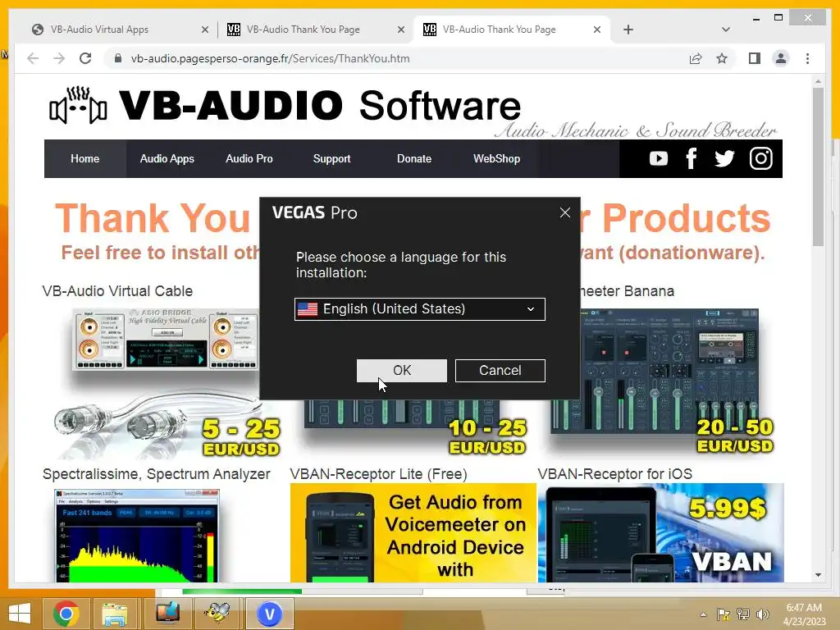
Task: Go back in browser history
Action: tap(33, 58)
